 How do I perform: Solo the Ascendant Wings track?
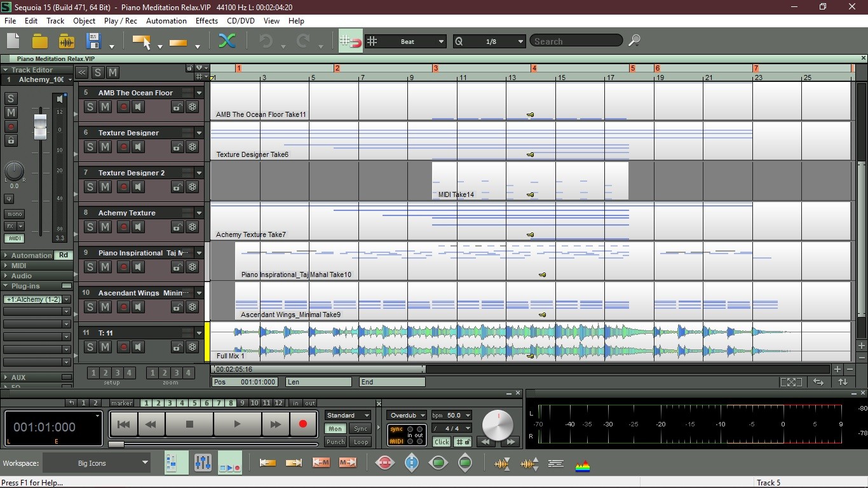(90, 307)
